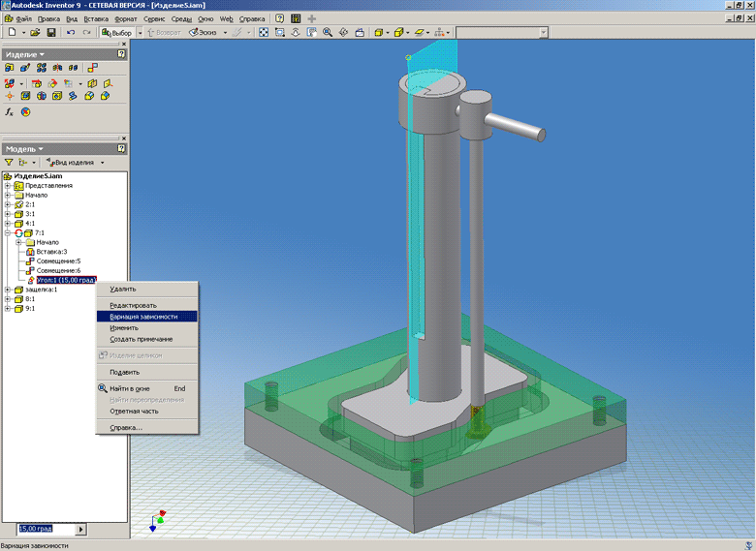756x551 pixels.
Task: Open the Выбор selection mode dropdown arrow
Action: point(141,32)
